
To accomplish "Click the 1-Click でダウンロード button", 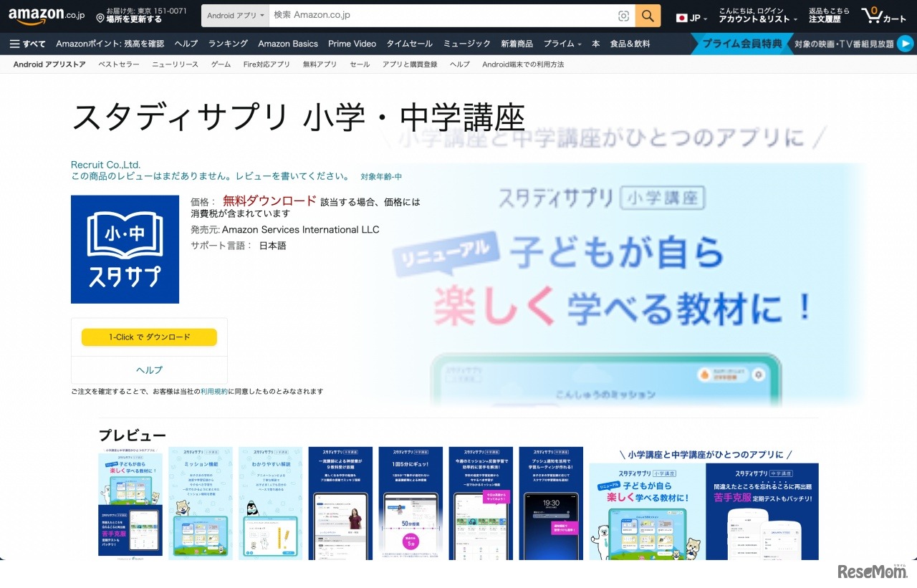I will click(x=148, y=337).
